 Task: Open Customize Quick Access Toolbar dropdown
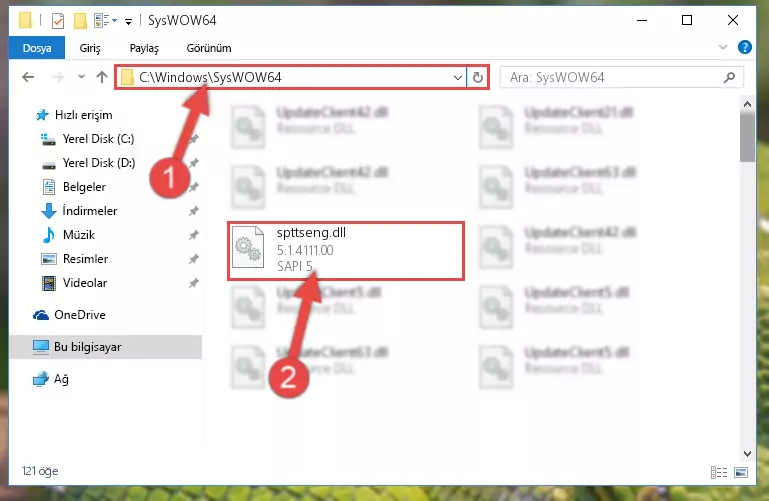(128, 21)
